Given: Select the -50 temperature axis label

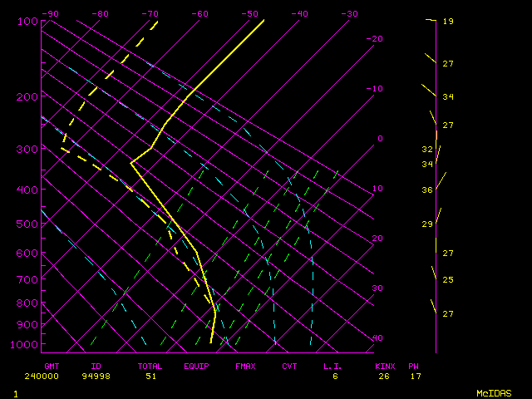Looking at the screenshot, I should 249,13.
